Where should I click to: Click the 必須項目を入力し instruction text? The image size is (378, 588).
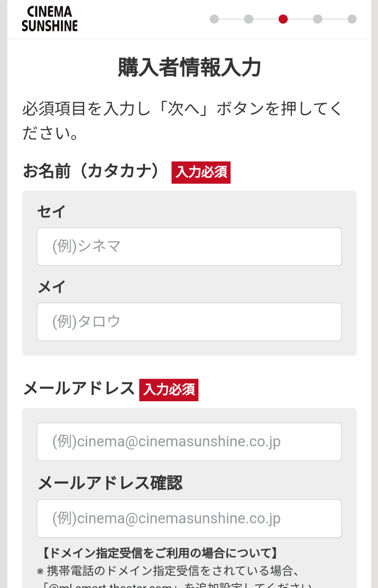(182, 121)
